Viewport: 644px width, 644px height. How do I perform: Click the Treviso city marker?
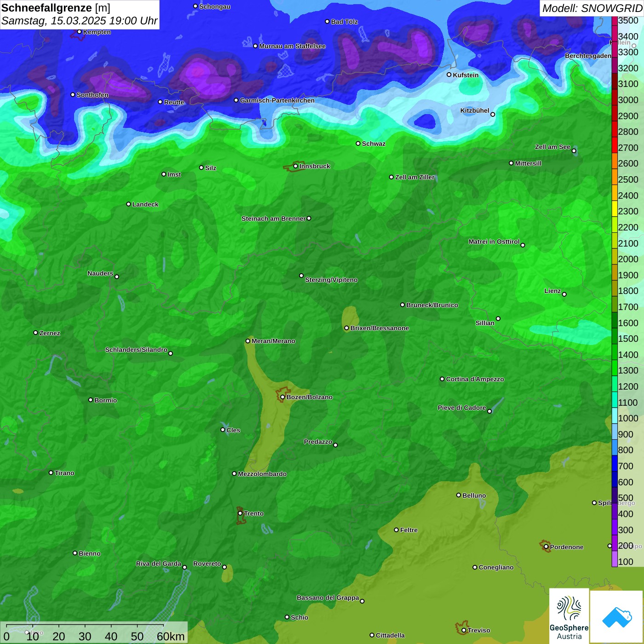pos(464,630)
